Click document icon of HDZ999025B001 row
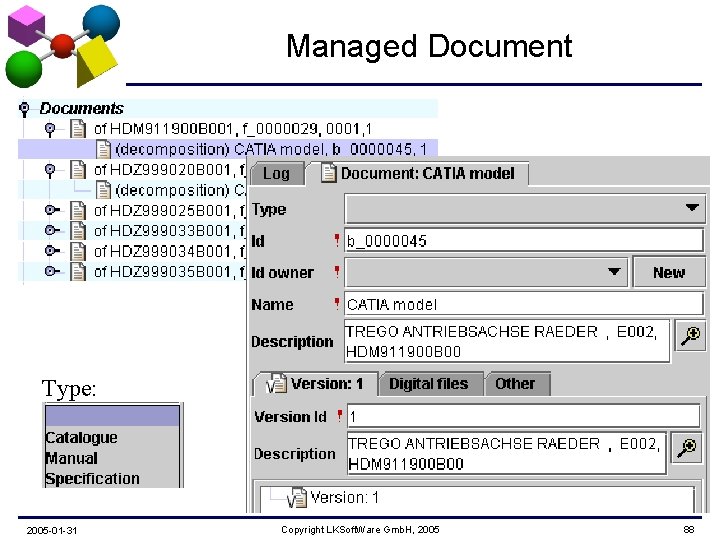Screen dimensions: 720x540 point(78,210)
